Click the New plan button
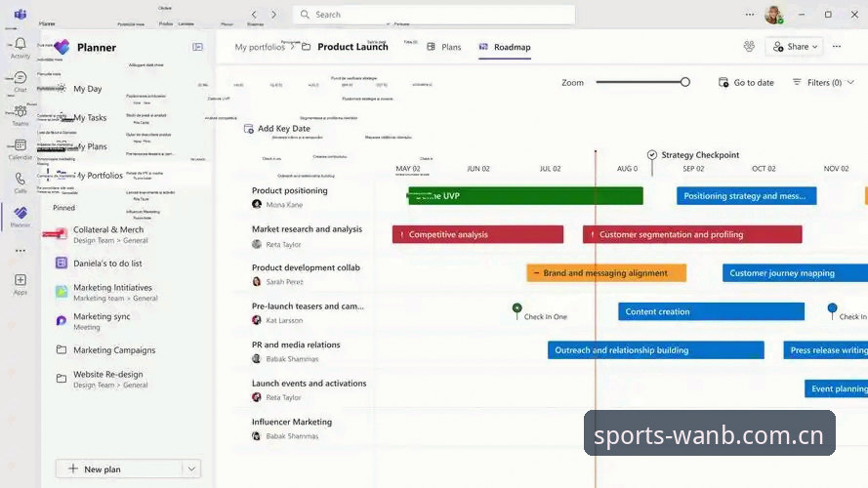Viewport: 868px width, 488px height. point(118,469)
